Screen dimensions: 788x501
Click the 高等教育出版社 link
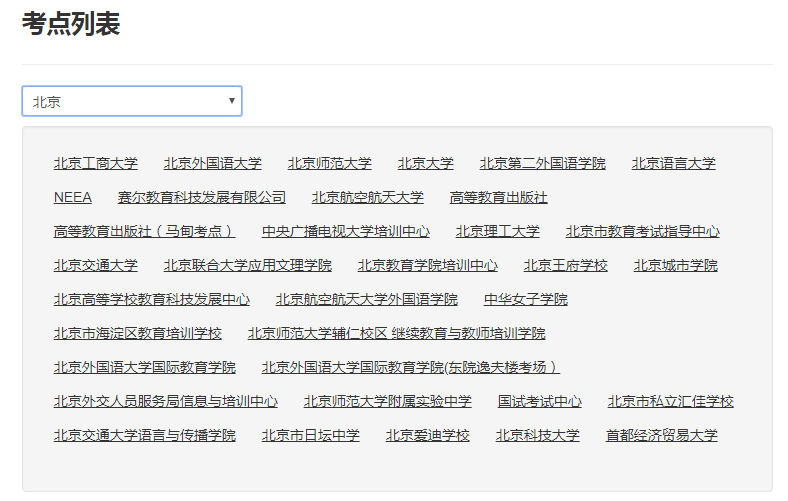click(x=499, y=197)
